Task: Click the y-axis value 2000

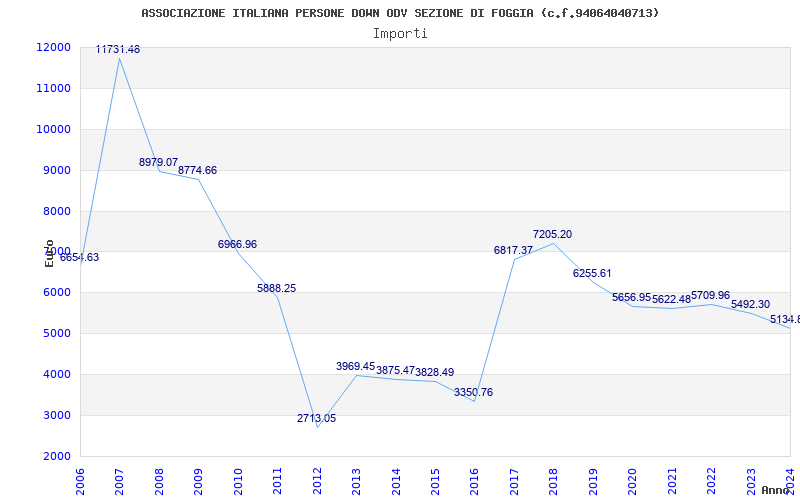Action: point(56,456)
